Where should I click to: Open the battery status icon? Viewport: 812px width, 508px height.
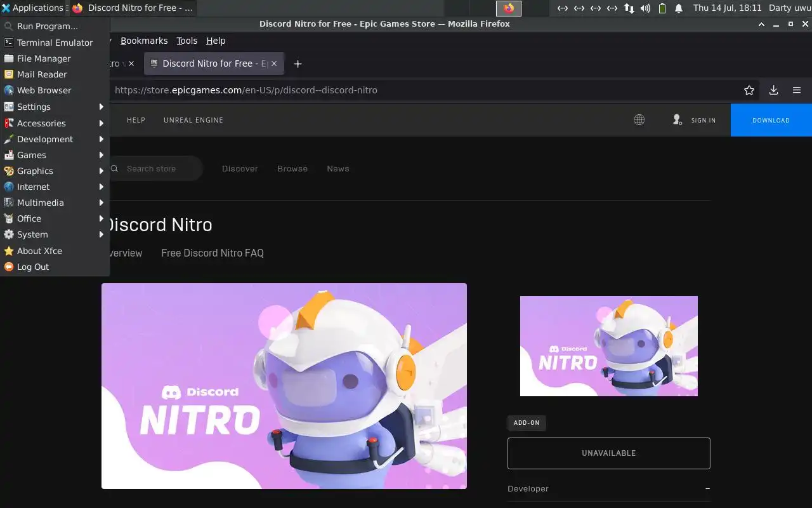(x=662, y=8)
